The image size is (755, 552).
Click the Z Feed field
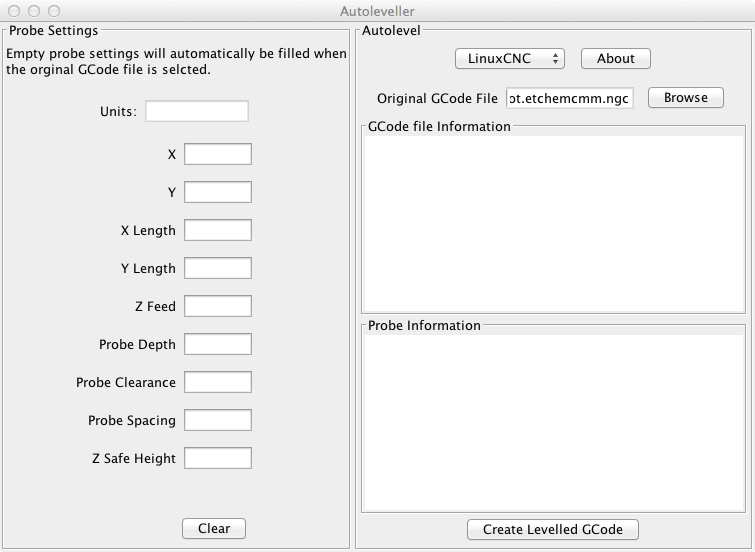[218, 306]
